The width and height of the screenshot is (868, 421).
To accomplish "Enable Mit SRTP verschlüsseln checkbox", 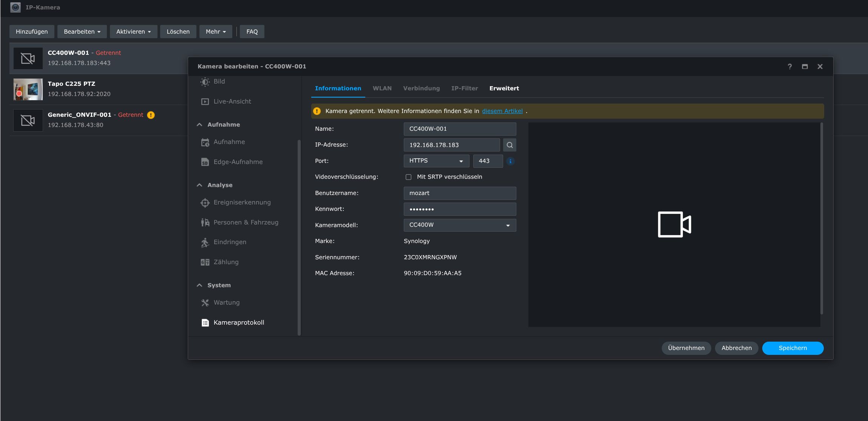I will pos(408,177).
